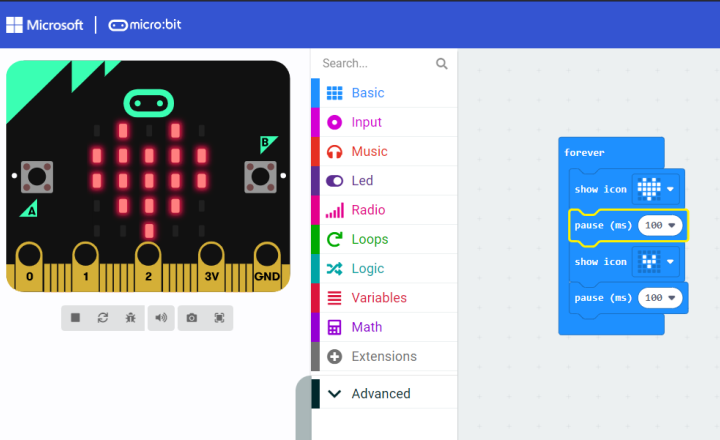
Task: Select the bottom pause (ms) block label
Action: click(603, 298)
